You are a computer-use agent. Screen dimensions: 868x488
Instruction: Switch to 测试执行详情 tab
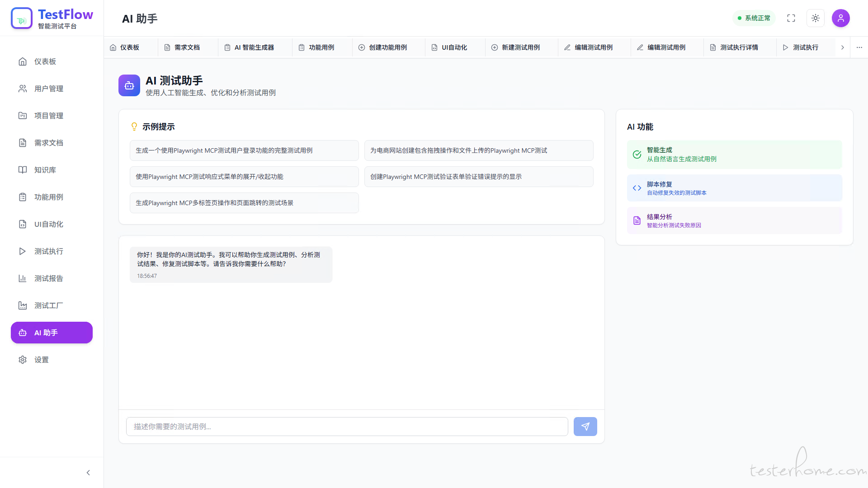pos(739,47)
